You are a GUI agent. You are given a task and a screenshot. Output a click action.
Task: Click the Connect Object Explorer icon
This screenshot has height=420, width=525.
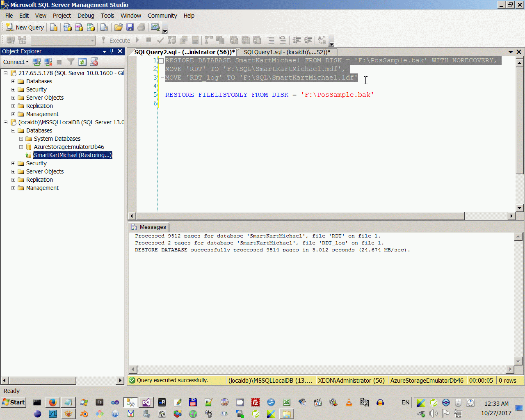[x=37, y=62]
